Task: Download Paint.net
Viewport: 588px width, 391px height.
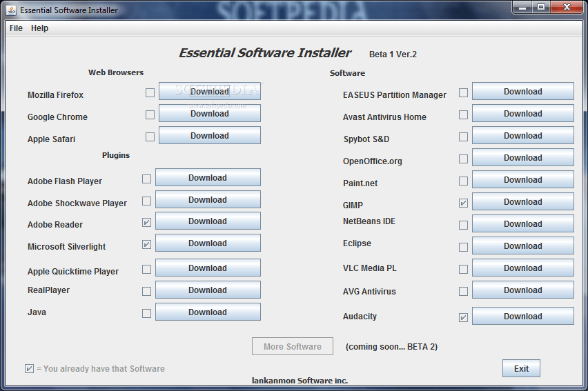Action: pos(522,179)
